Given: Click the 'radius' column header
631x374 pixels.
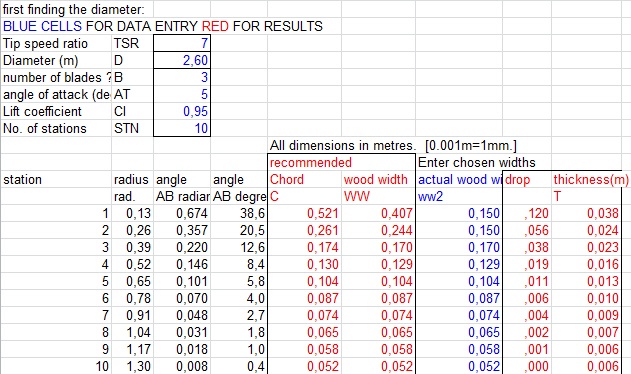Looking at the screenshot, I should pos(132,179).
